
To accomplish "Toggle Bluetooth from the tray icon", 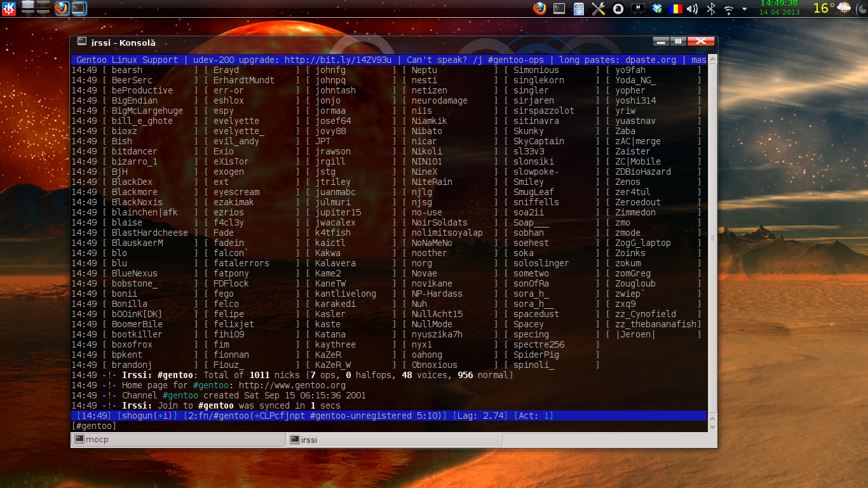I will 711,8.
